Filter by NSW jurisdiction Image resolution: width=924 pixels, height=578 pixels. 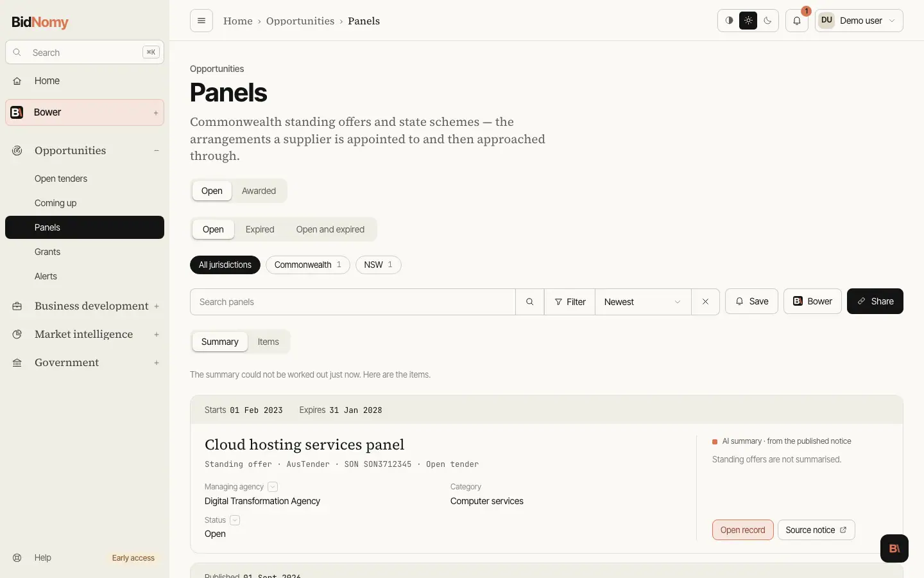click(379, 265)
